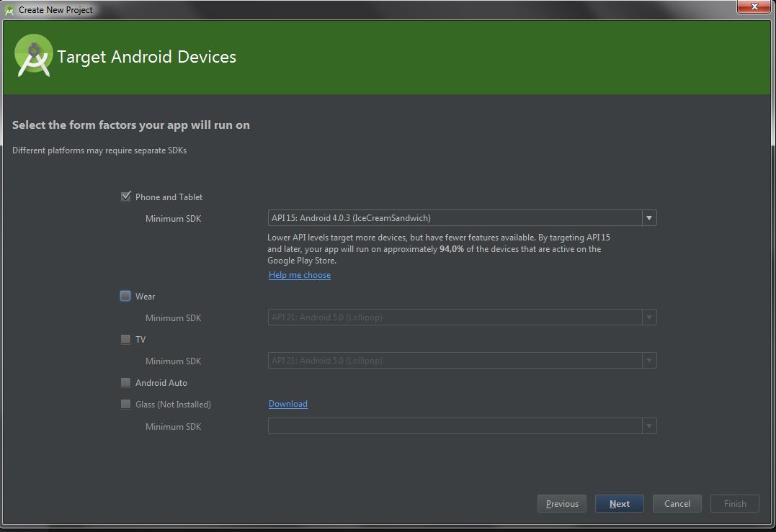The image size is (776, 532).
Task: Click the Android icon in the title bar
Action: (9, 10)
